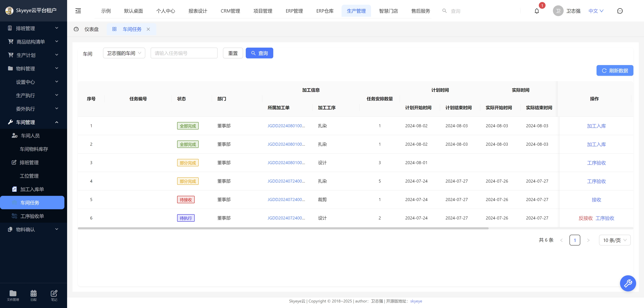This screenshot has width=644, height=308.
Task: Open 报表设计 top menu
Action: point(197,11)
